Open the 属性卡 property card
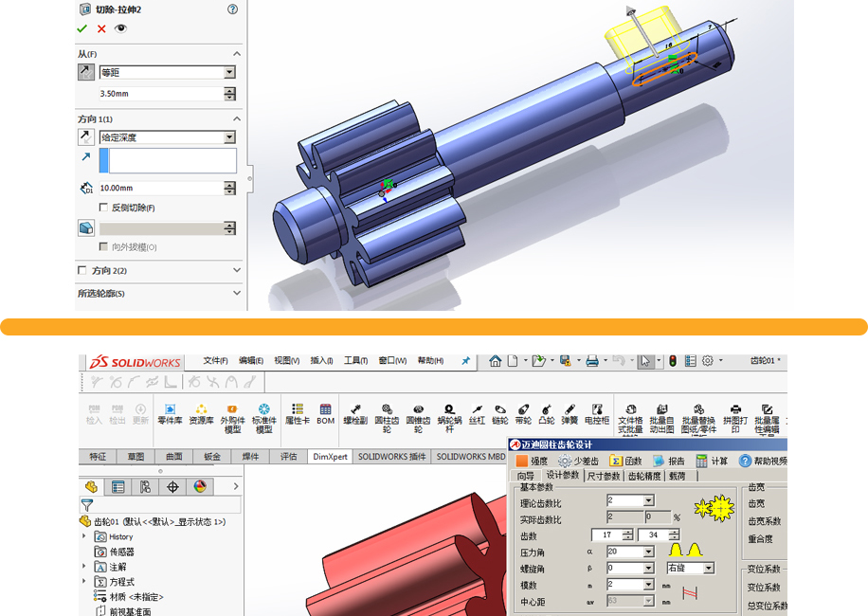868x616 pixels. pyautogui.click(x=298, y=414)
